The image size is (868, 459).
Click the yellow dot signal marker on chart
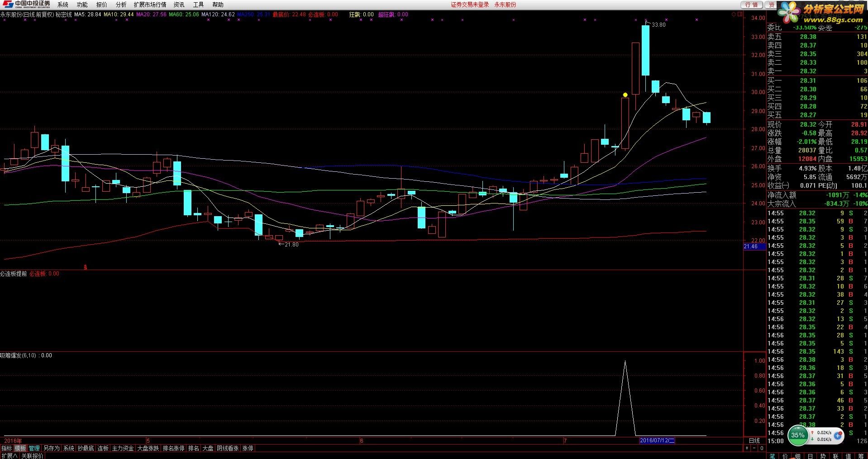point(625,95)
